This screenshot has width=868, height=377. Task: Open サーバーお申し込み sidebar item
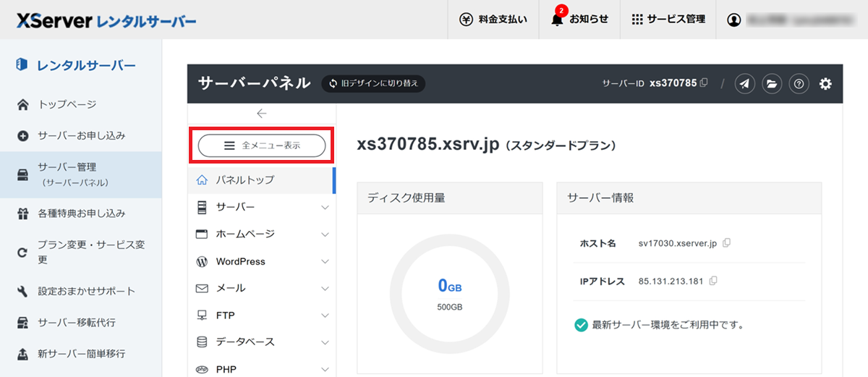coord(81,135)
